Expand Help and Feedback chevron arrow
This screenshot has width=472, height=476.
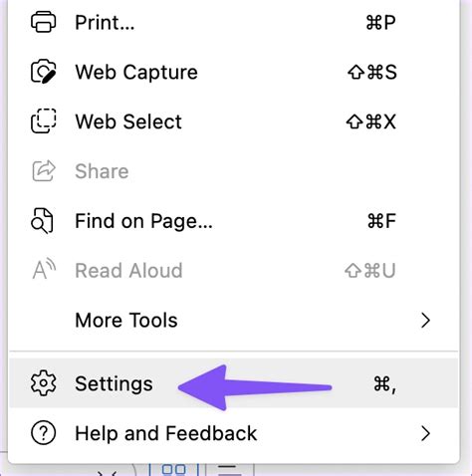pos(425,433)
